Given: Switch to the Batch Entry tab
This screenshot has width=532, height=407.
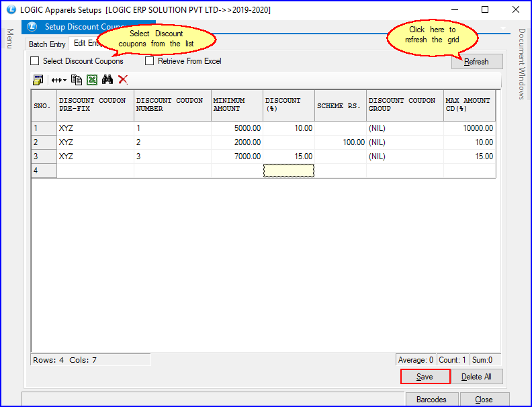Looking at the screenshot, I should 47,44.
